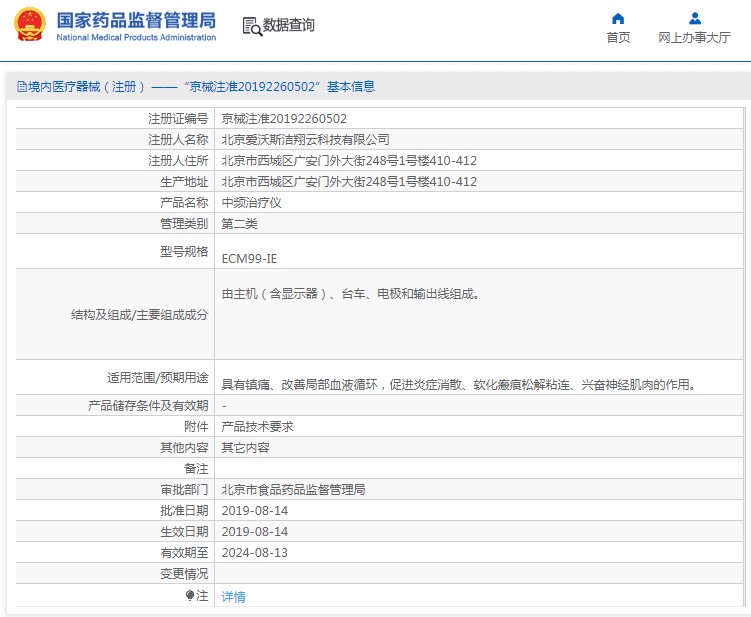Image resolution: width=751 pixels, height=617 pixels.
Task: Select the 批准日期 value 2019-08-14
Action: coord(255,511)
